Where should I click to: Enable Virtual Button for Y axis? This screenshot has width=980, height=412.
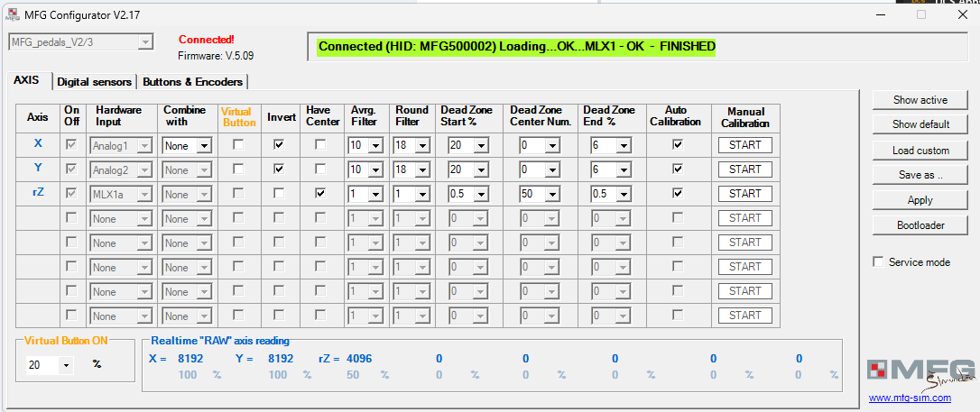(238, 169)
